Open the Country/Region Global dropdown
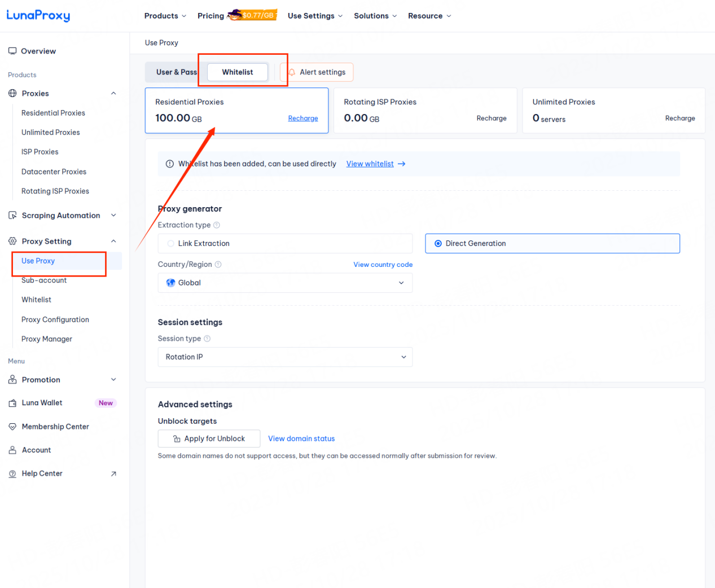715x588 pixels. click(285, 283)
